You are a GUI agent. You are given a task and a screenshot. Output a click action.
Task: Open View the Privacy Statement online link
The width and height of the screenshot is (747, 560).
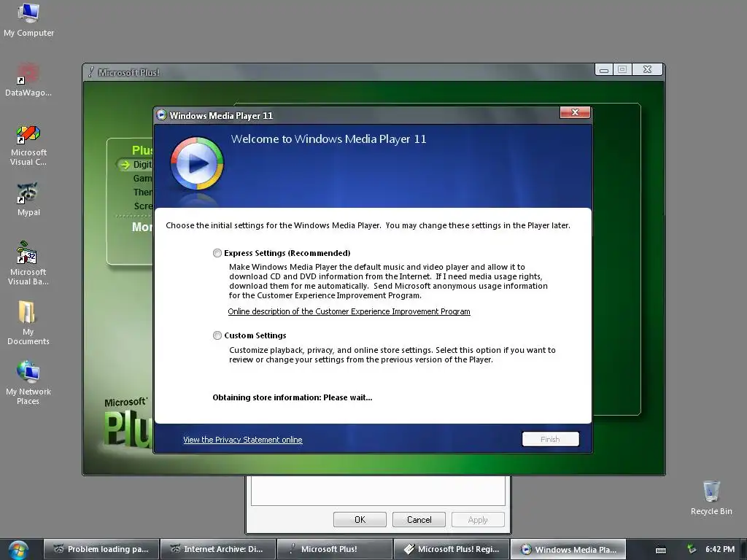[242, 440]
